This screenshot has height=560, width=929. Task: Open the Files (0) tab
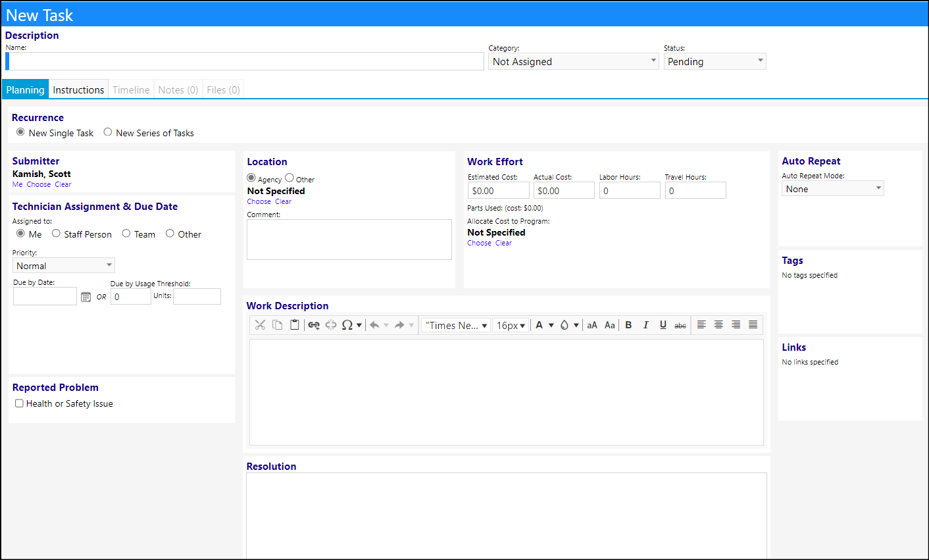point(223,89)
